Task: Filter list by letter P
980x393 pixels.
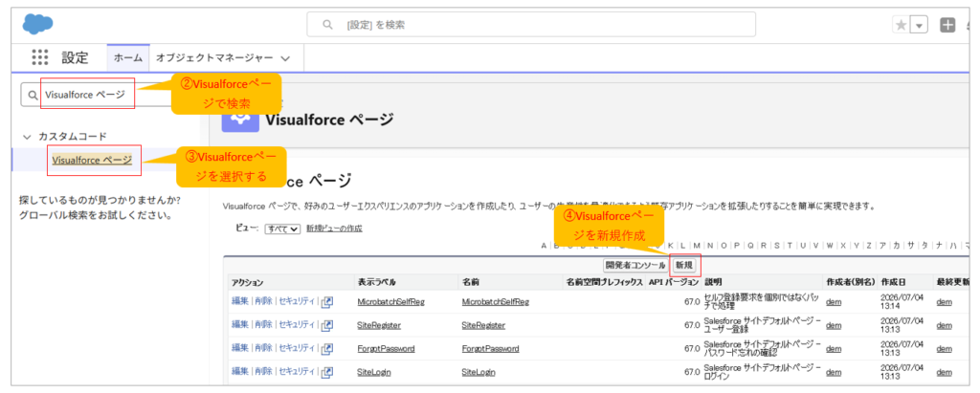Action: click(738, 246)
